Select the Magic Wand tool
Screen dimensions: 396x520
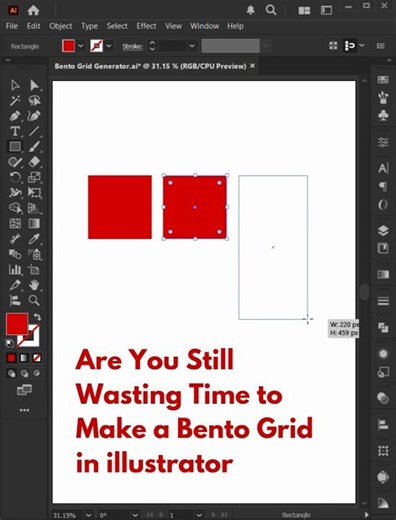(x=15, y=100)
